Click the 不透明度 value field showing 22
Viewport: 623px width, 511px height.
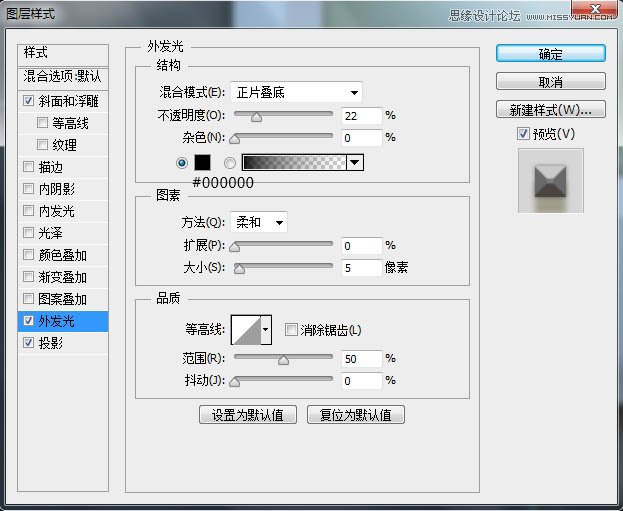[x=362, y=116]
